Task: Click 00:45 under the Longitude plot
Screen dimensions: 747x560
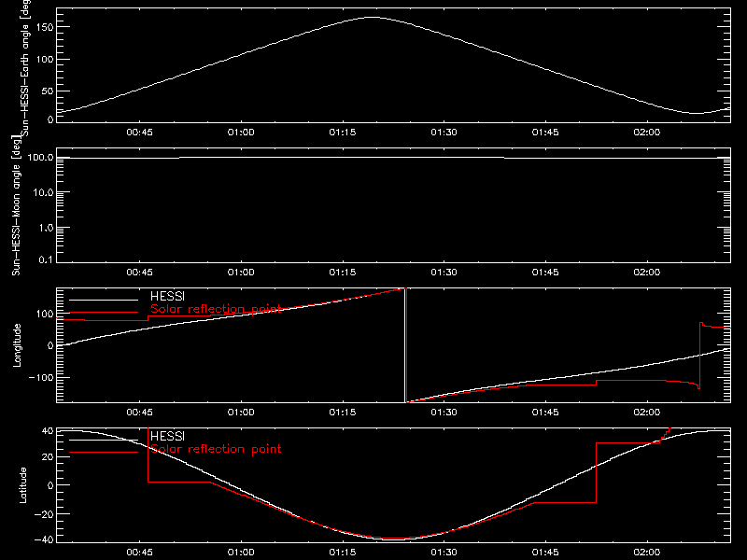Action: (x=139, y=412)
